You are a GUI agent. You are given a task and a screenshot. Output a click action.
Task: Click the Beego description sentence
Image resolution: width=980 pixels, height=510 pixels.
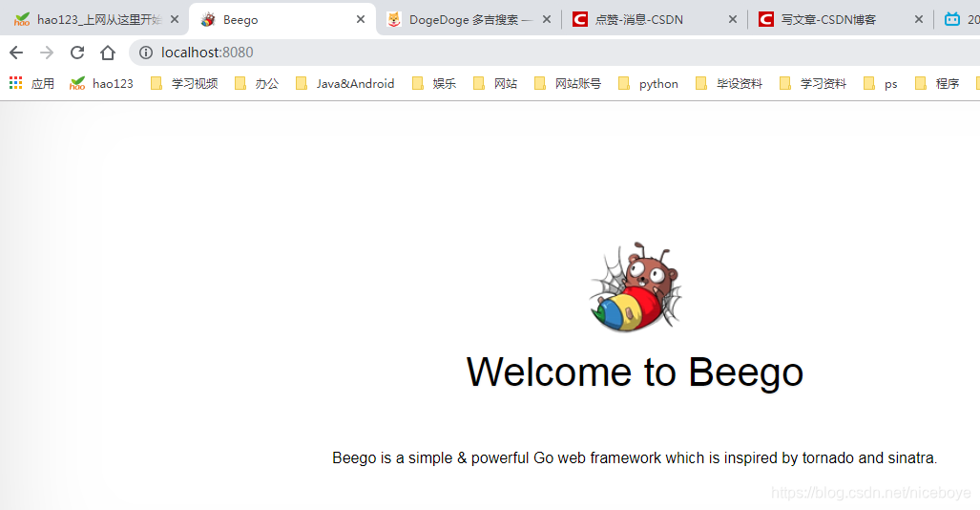point(635,458)
